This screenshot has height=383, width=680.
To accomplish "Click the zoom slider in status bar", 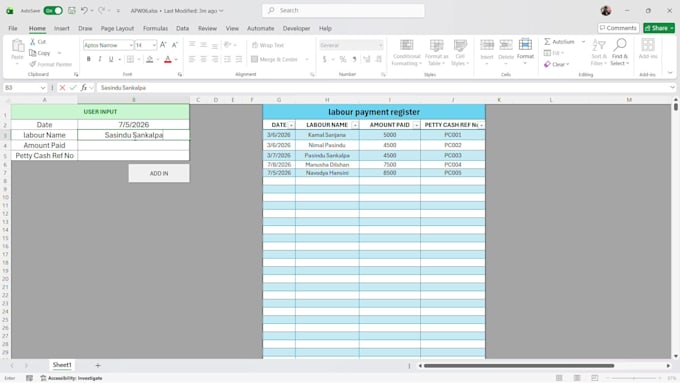I will [633, 378].
